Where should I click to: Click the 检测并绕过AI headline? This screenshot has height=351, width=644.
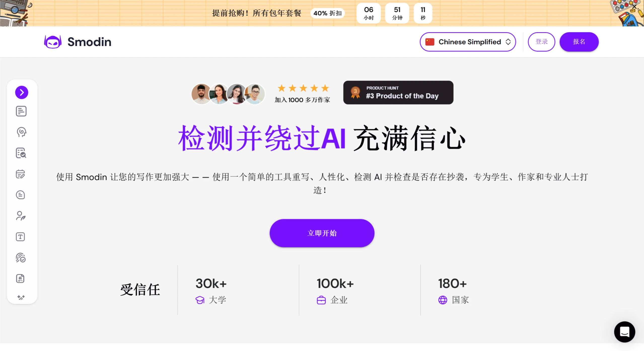coord(262,138)
